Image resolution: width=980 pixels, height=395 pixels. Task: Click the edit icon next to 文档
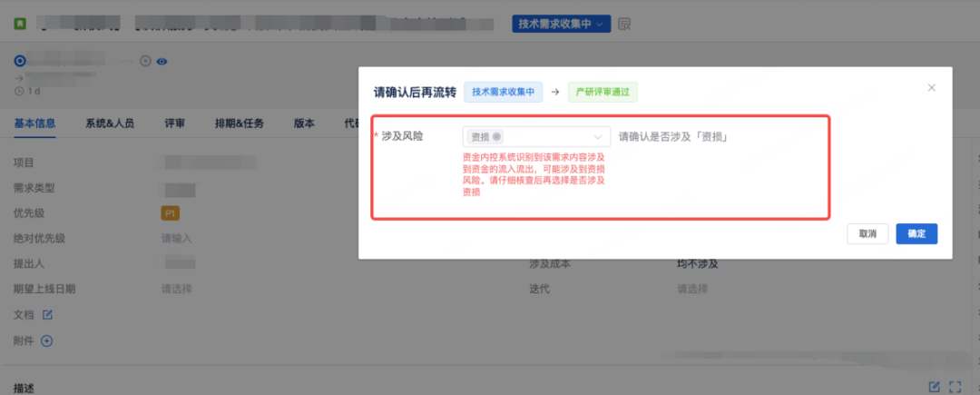pos(47,314)
